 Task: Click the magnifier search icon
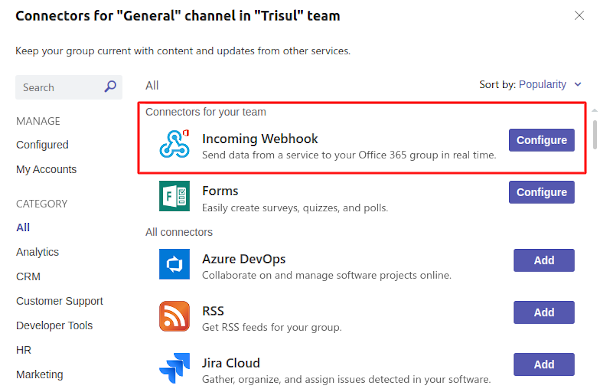pyautogui.click(x=111, y=87)
